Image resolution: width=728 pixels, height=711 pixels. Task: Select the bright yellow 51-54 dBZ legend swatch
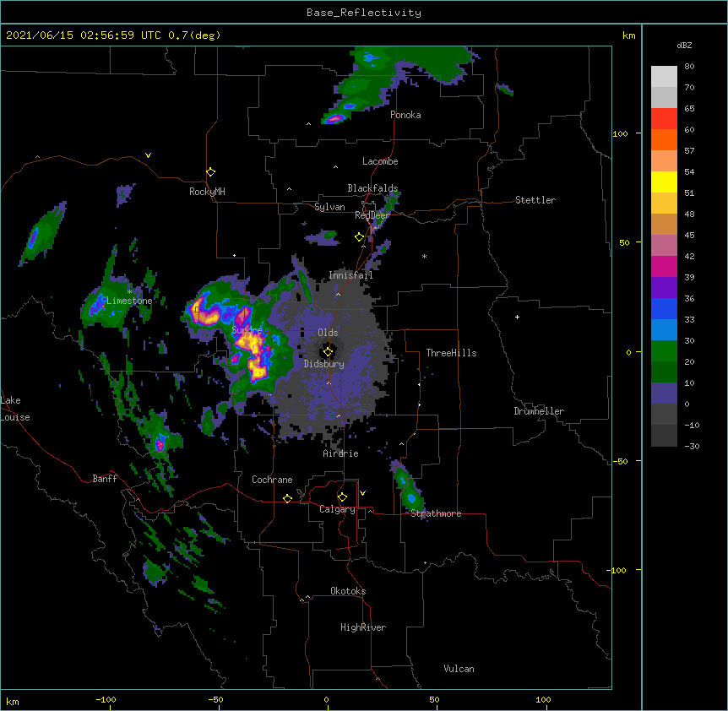(x=664, y=182)
